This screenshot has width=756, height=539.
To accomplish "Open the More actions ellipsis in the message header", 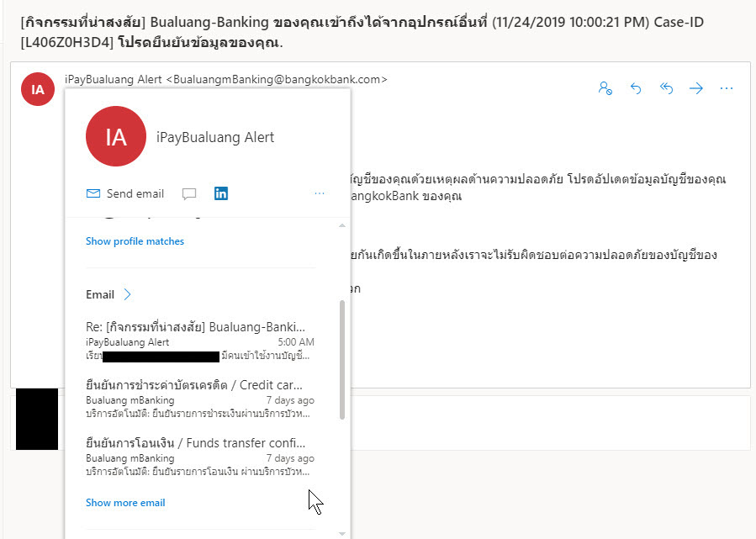I will [x=726, y=88].
